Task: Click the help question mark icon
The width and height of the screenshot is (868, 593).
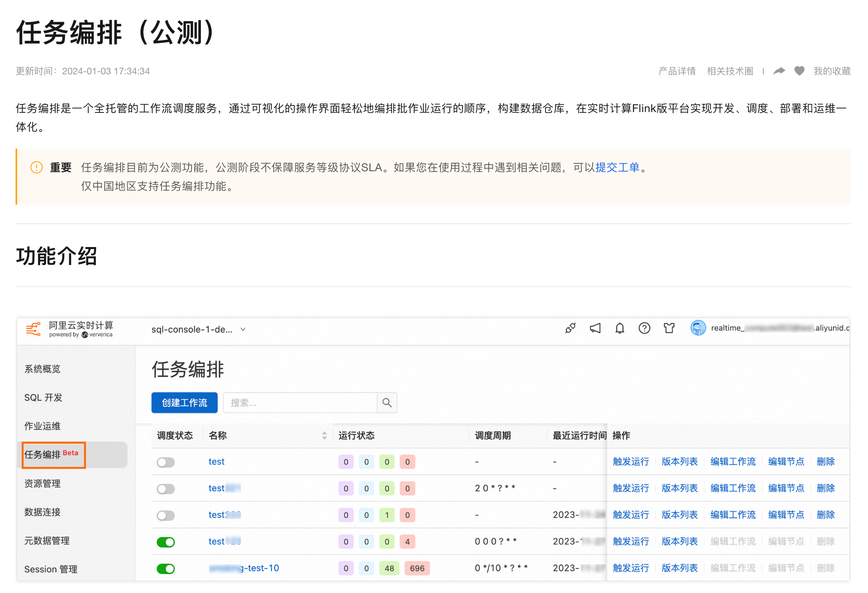Action: tap(644, 328)
